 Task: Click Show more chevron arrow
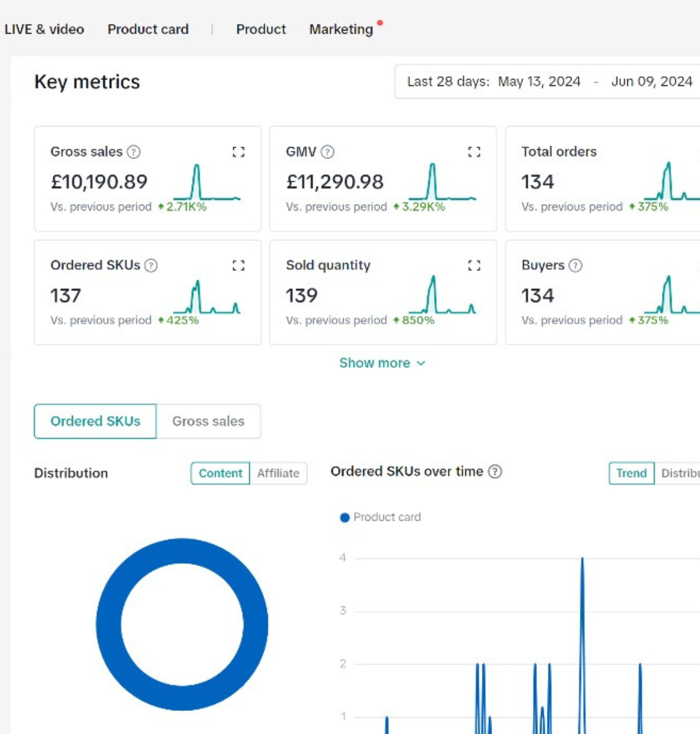[x=421, y=363]
